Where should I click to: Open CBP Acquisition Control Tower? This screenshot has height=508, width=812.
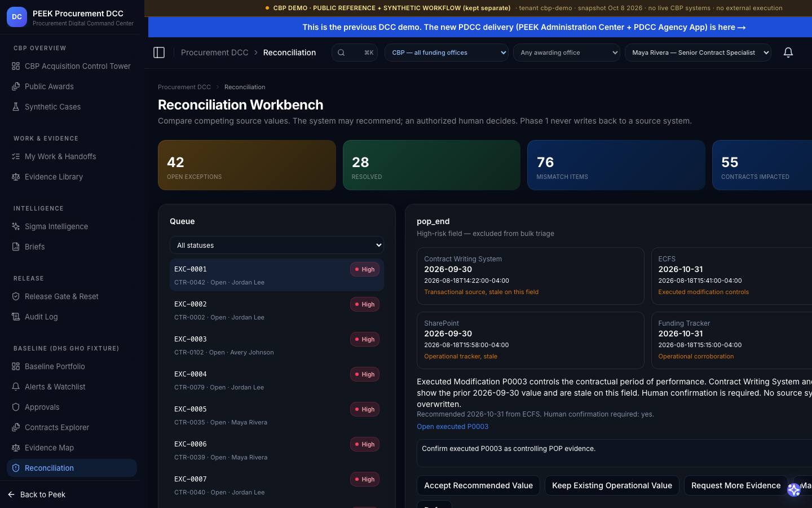[x=72, y=66]
